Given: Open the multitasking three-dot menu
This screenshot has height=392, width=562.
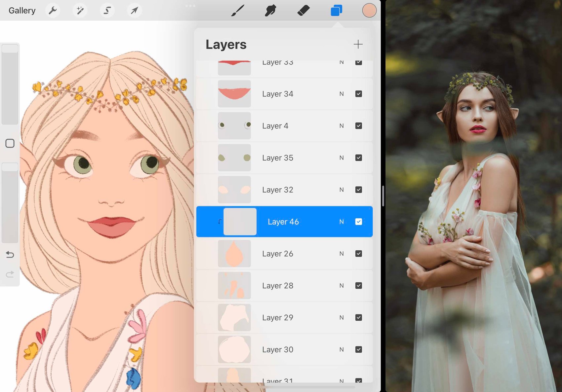Looking at the screenshot, I should (190, 6).
